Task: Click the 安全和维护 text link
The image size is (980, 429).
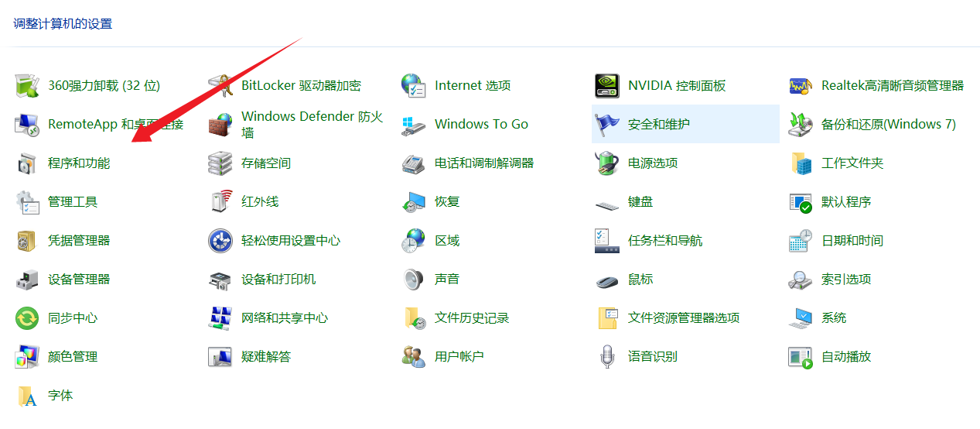Action: point(659,124)
